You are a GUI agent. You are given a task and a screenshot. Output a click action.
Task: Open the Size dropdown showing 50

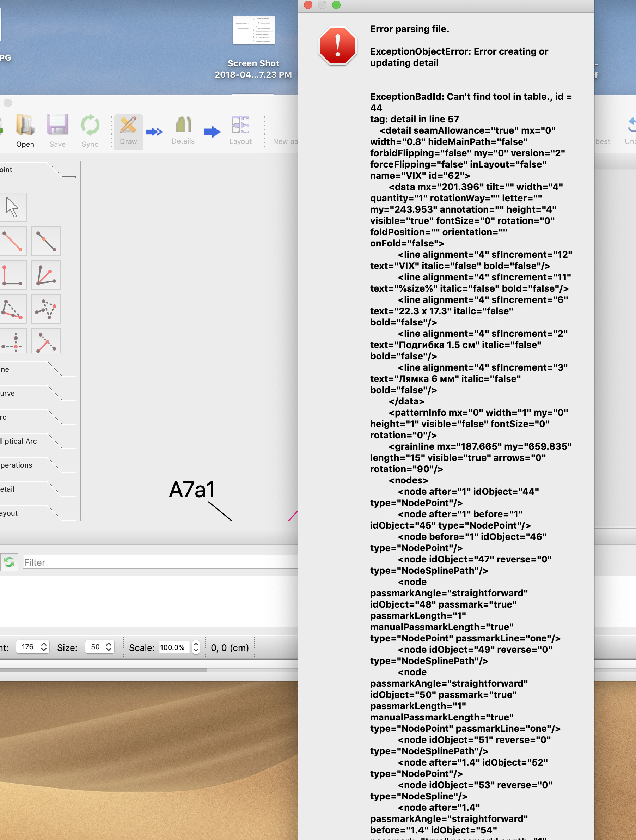109,647
